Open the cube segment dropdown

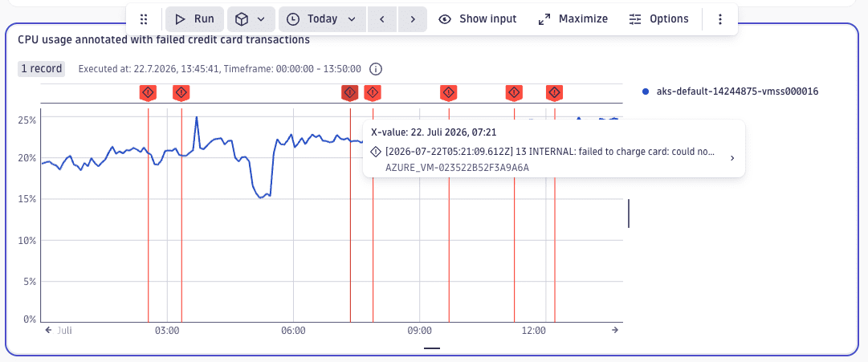pos(251,19)
